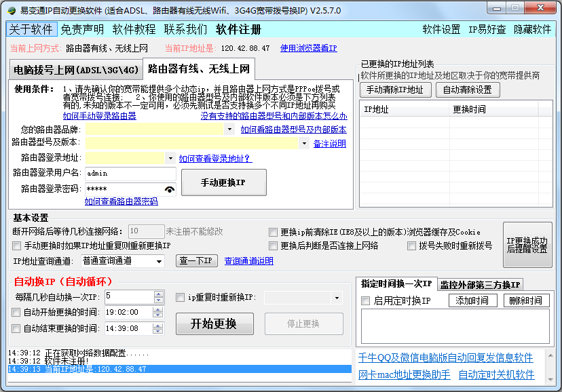The height and width of the screenshot is (392, 562).
Task: Open 如何看路由器型号及内部版本 link
Action: click(x=293, y=130)
